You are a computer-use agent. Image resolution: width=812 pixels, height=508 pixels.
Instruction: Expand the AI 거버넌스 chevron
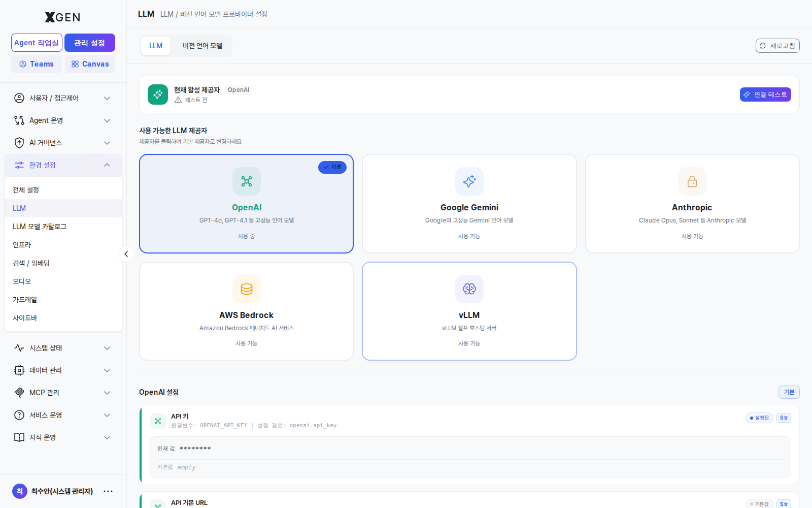(x=107, y=143)
